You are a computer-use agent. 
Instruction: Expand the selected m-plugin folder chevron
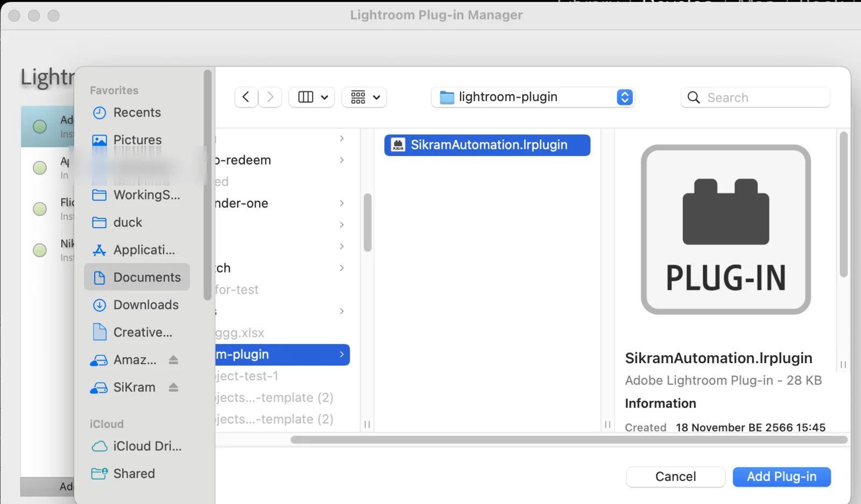pos(342,354)
